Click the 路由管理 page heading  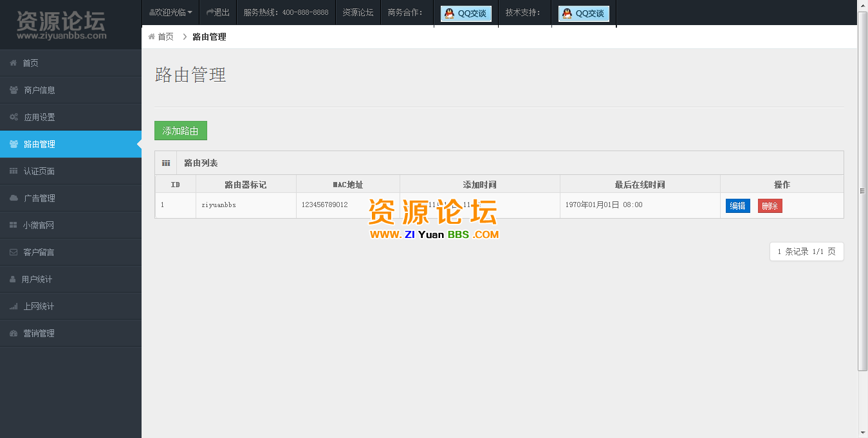[190, 75]
